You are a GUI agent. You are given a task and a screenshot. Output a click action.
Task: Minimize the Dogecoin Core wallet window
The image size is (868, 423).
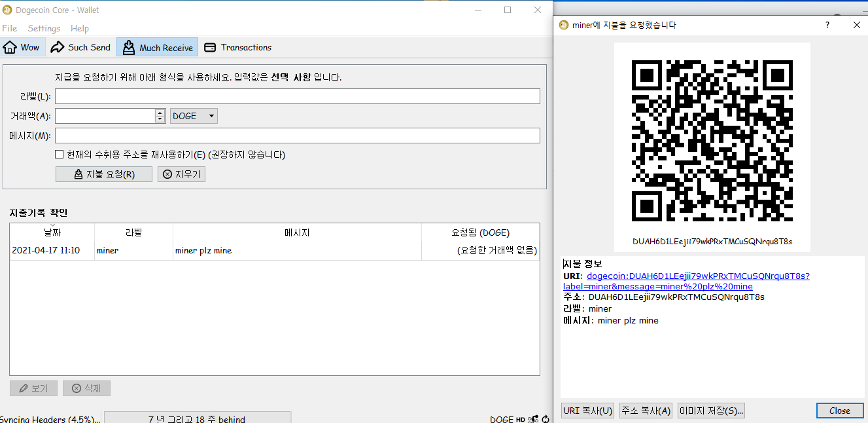coord(478,10)
